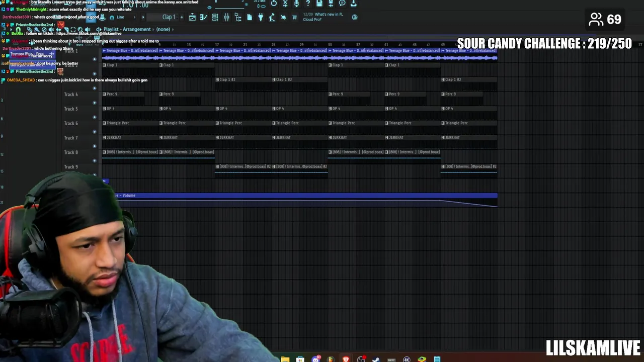Screen dimensions: 644x362
Task: Click the tempo tapper icon
Action: (272, 17)
